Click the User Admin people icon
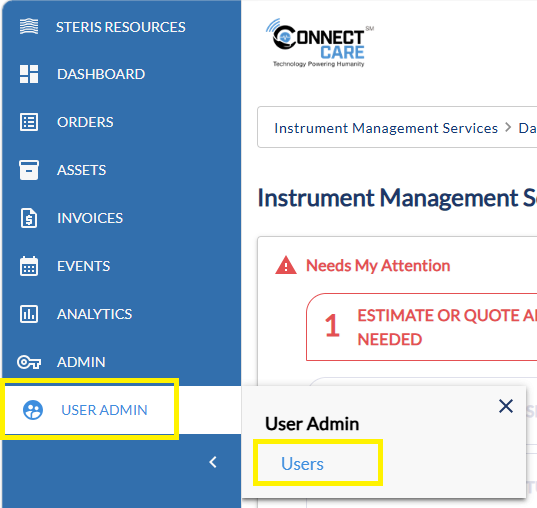This screenshot has width=537, height=508. click(x=33, y=410)
